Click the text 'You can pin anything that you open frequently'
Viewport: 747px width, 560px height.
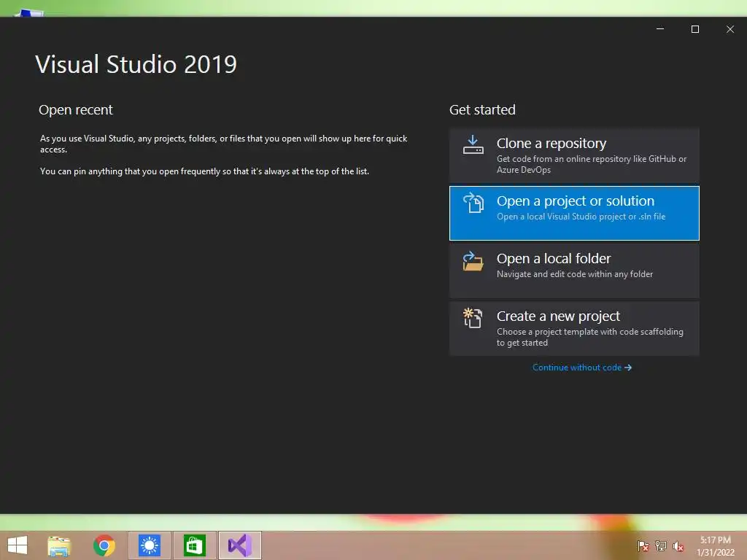coord(130,171)
